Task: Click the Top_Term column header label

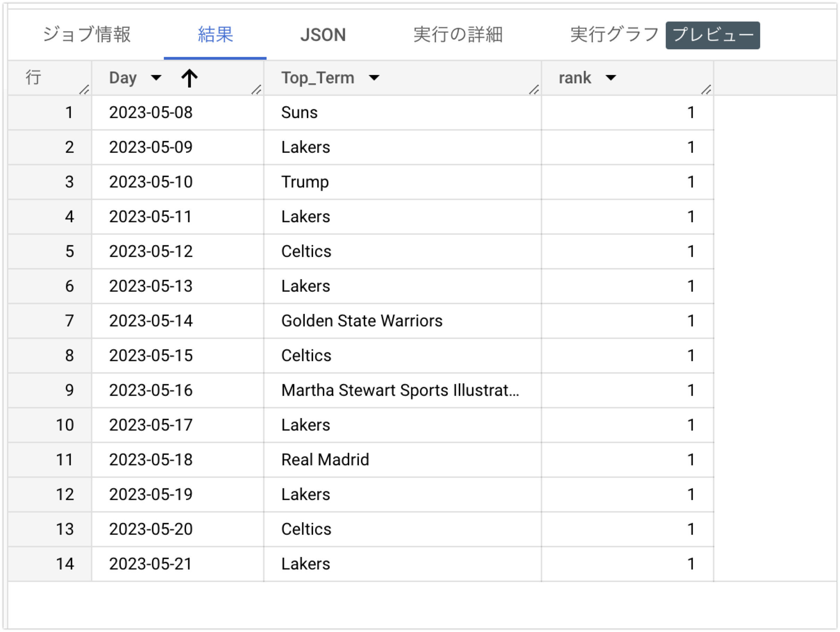Action: tap(318, 78)
